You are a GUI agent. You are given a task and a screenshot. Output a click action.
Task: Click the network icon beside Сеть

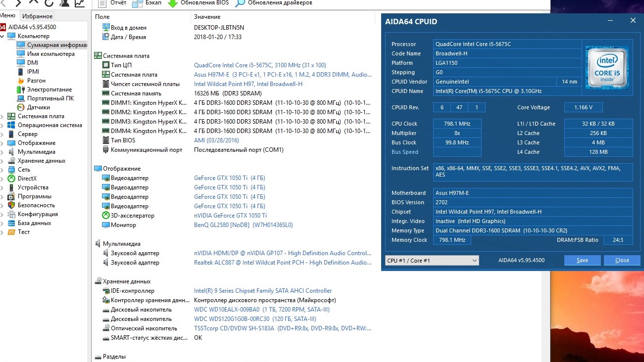(11, 170)
